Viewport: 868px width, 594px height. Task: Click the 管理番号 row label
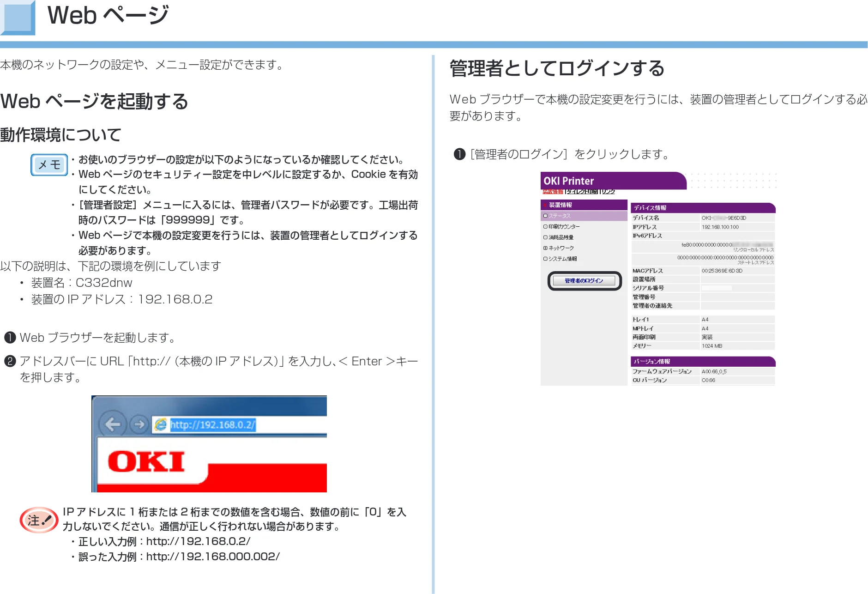click(x=644, y=297)
